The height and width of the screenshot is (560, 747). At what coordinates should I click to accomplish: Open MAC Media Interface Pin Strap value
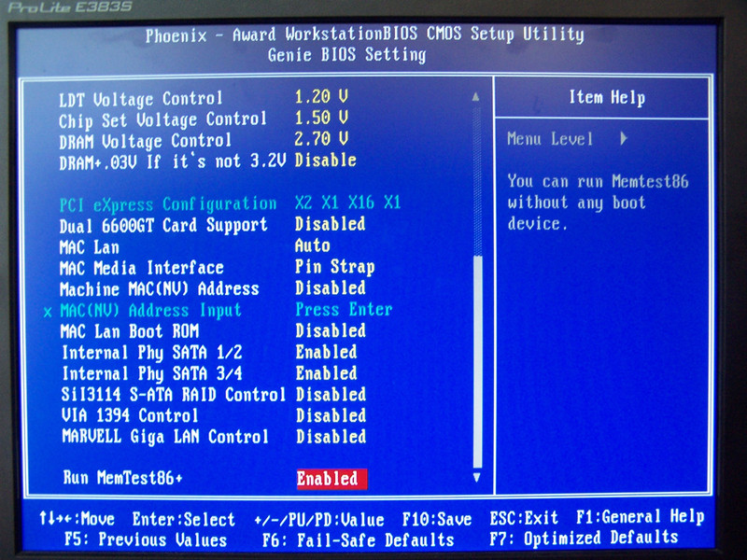[x=334, y=268]
